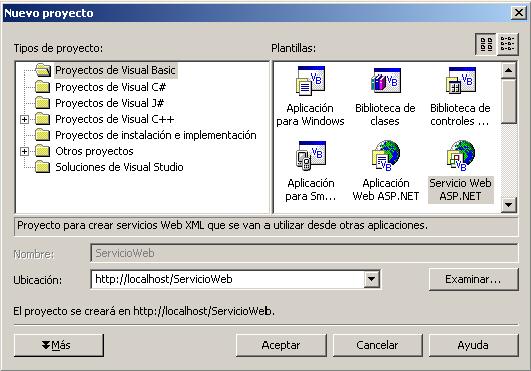Image resolution: width=531 pixels, height=371 pixels.
Task: Click the Otros proyectos folder icon
Action: pyautogui.click(x=43, y=151)
